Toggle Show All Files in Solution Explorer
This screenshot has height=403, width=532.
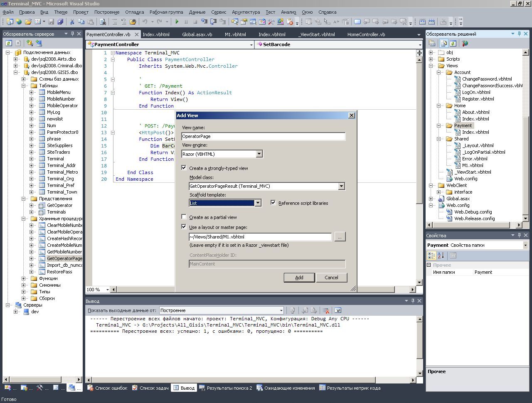(x=444, y=43)
